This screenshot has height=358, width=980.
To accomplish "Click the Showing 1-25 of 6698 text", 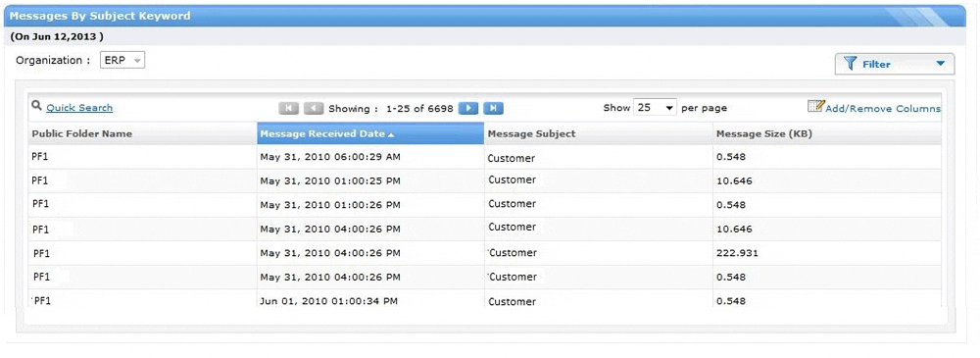I will point(391,108).
